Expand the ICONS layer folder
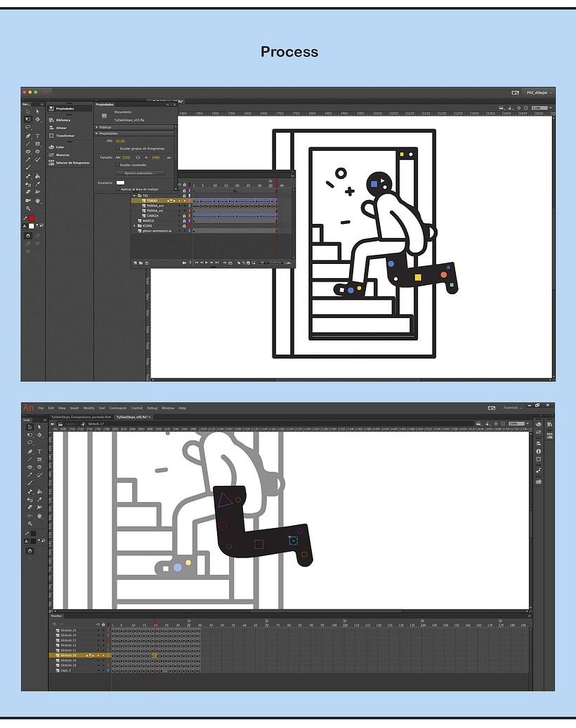 coord(134,225)
